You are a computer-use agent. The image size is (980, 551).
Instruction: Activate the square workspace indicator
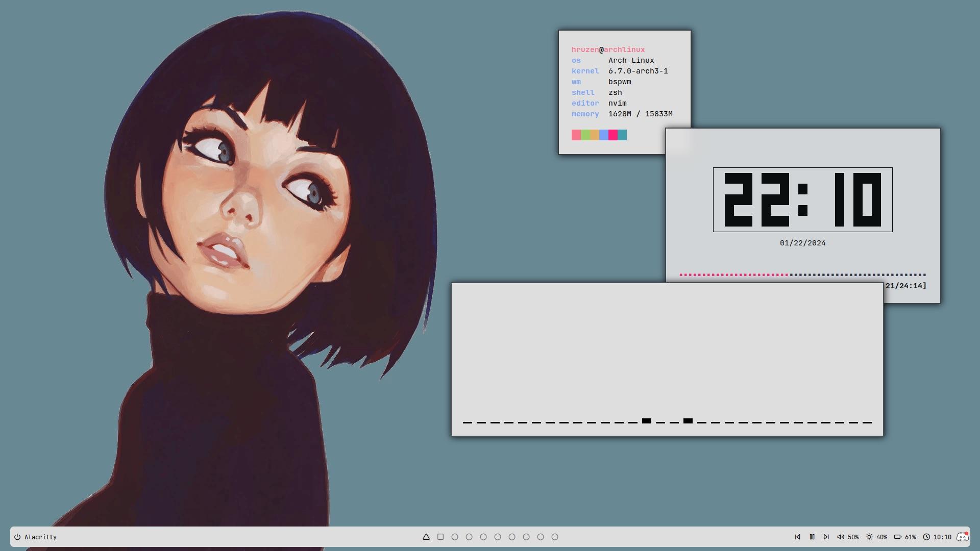[440, 537]
